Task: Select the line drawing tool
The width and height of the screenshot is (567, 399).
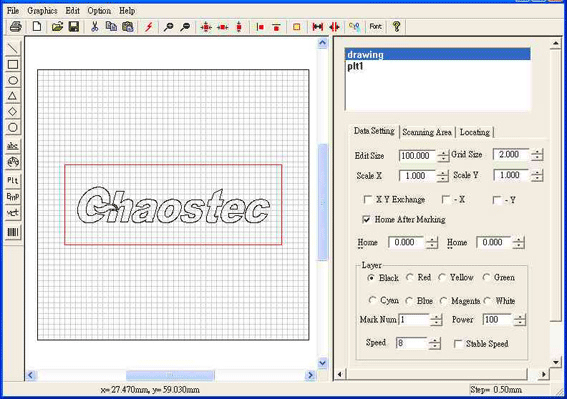Action: [x=13, y=48]
